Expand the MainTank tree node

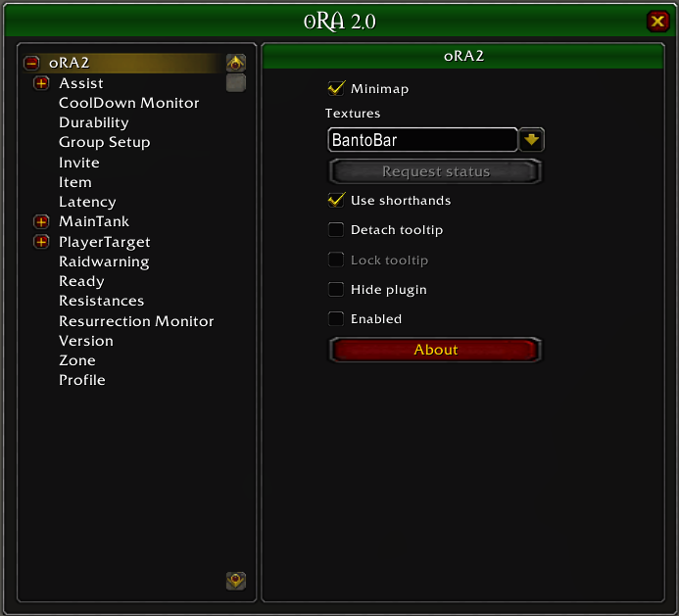(x=41, y=221)
